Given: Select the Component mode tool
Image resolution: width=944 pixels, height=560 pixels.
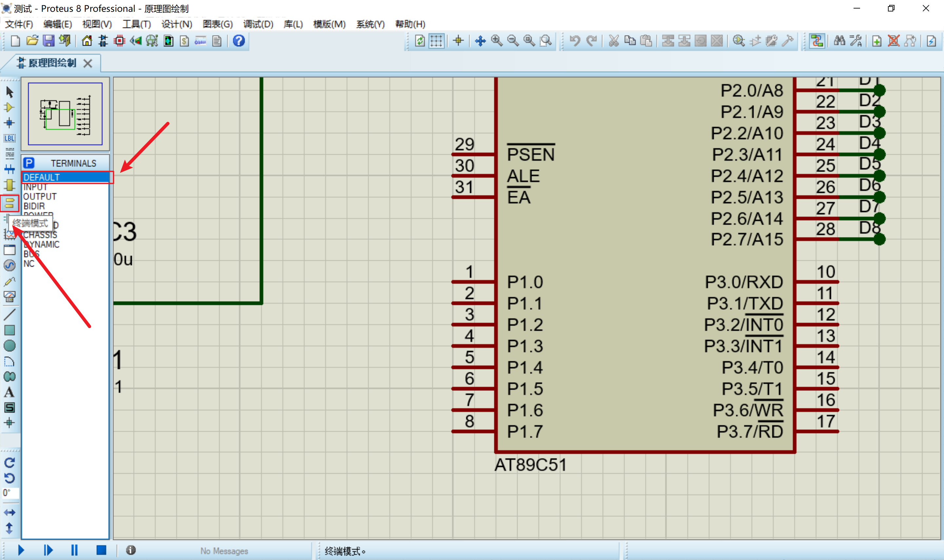Looking at the screenshot, I should pos(10,107).
